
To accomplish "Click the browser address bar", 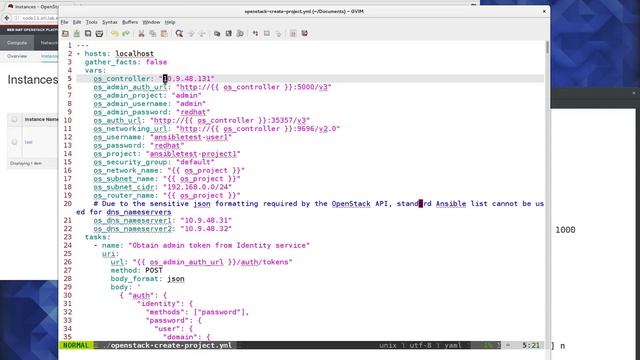I will pos(36,18).
